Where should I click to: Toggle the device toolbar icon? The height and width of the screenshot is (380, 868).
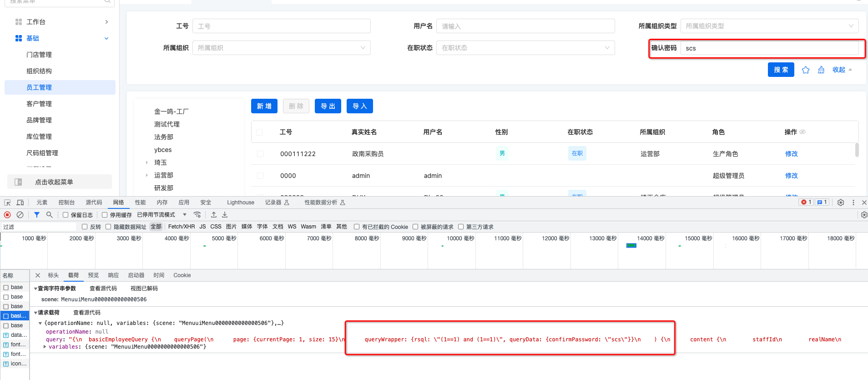click(20, 203)
